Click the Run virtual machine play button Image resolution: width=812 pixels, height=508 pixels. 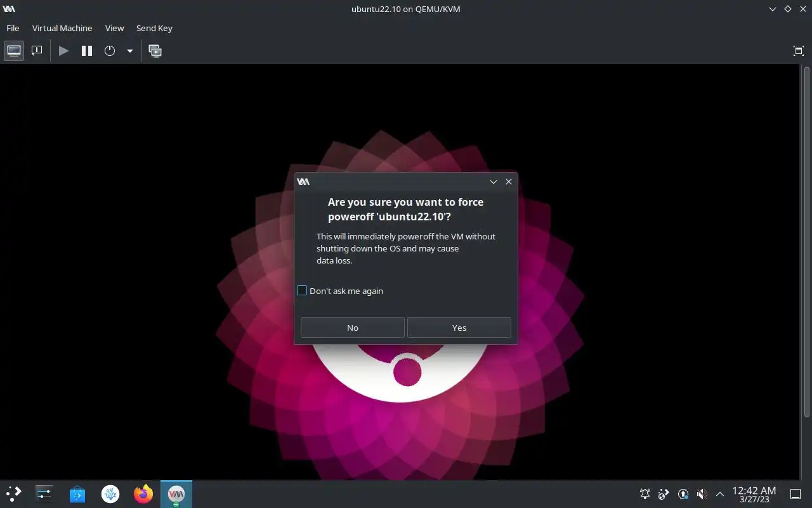pos(63,51)
